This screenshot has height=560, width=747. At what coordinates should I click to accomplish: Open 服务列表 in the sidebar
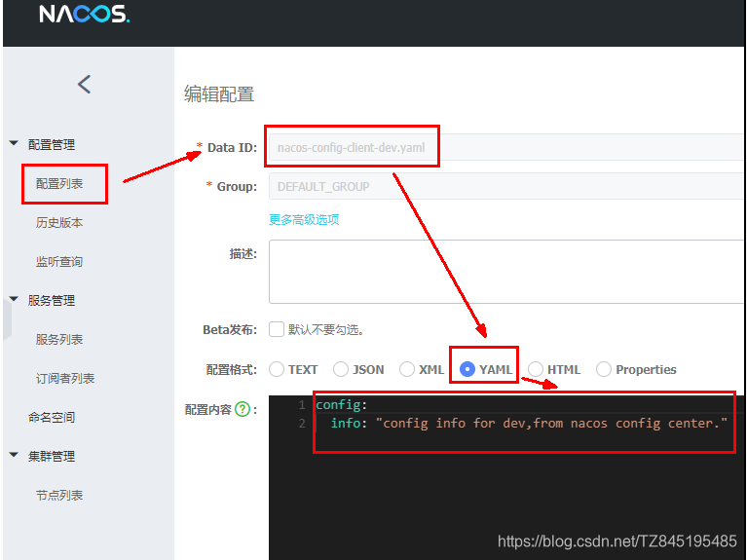[59, 339]
